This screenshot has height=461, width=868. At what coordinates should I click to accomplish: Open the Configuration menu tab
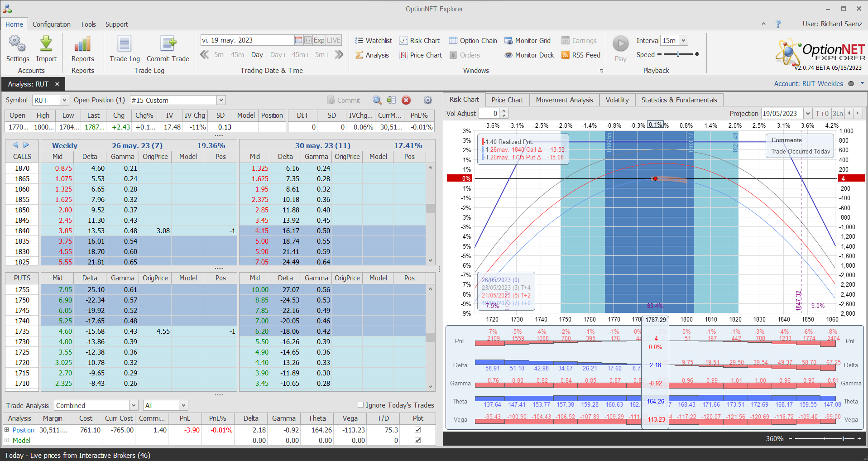tap(52, 24)
